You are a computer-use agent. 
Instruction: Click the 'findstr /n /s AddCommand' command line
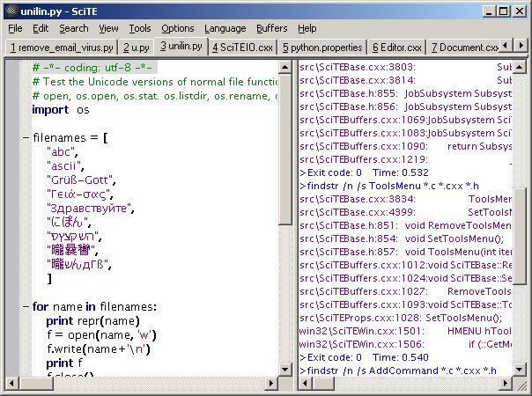click(x=398, y=370)
